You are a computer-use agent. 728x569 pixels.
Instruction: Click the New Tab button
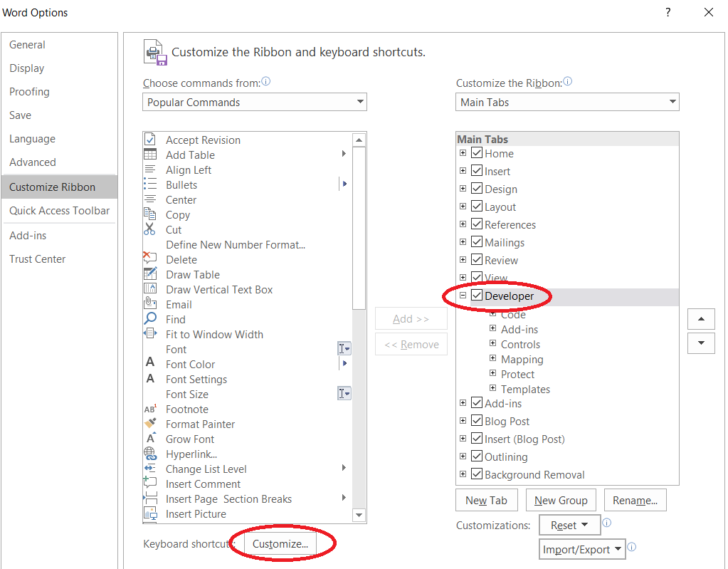click(487, 500)
